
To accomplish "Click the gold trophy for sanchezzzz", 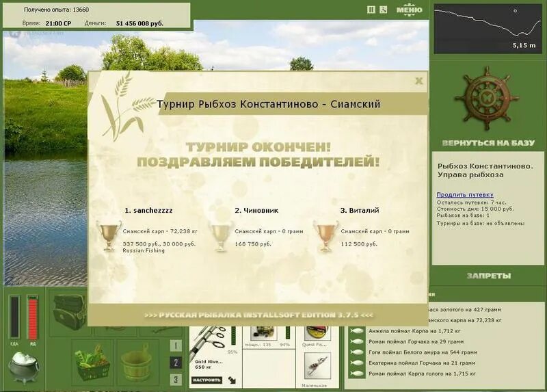I will point(109,235).
